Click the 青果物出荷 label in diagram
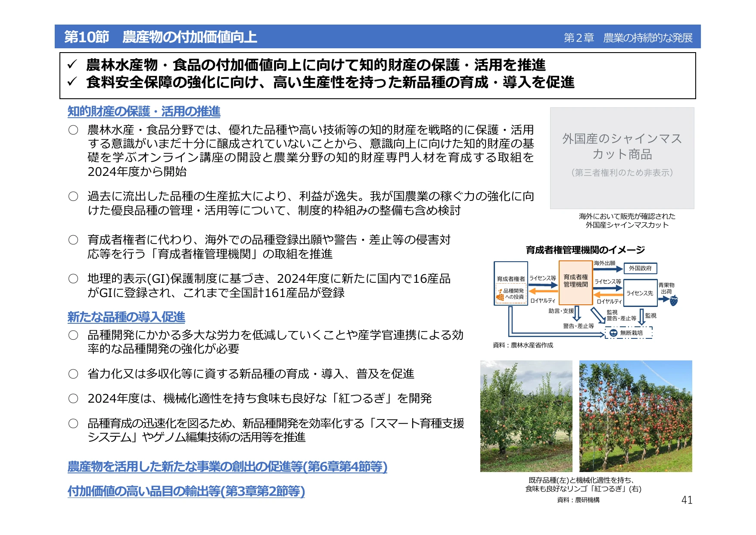 (666, 288)
